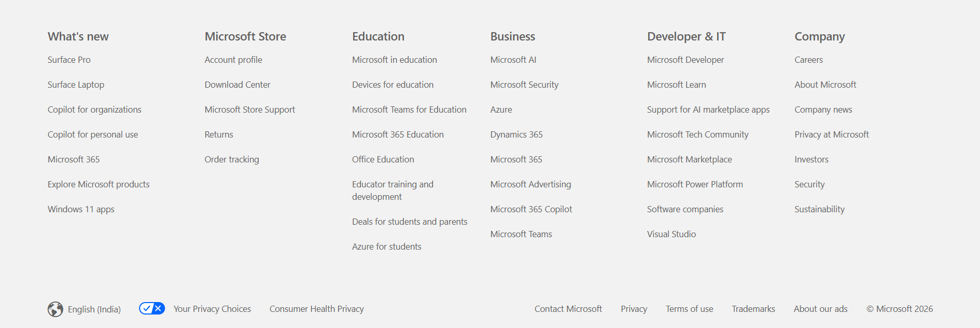
Task: Open Microsoft Tech Community link
Action: (x=698, y=134)
